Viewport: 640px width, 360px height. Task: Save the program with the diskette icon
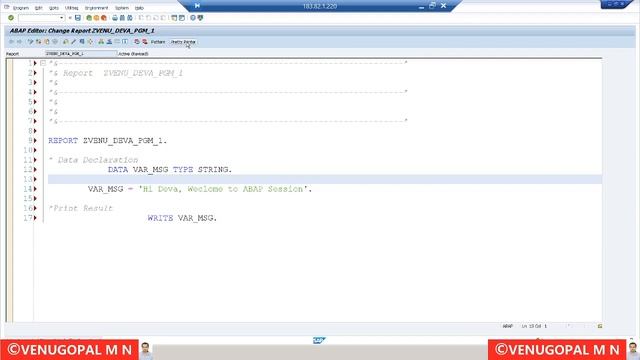click(78, 18)
